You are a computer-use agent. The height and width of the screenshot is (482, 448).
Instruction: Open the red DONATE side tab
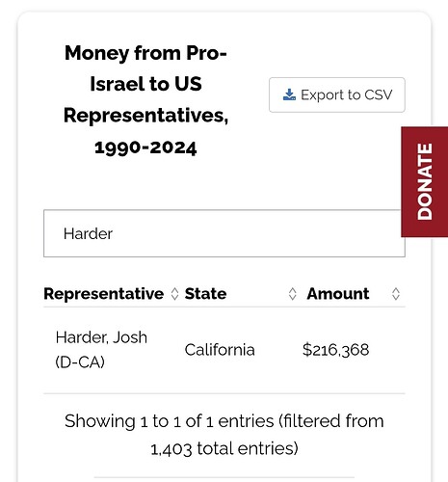point(425,182)
